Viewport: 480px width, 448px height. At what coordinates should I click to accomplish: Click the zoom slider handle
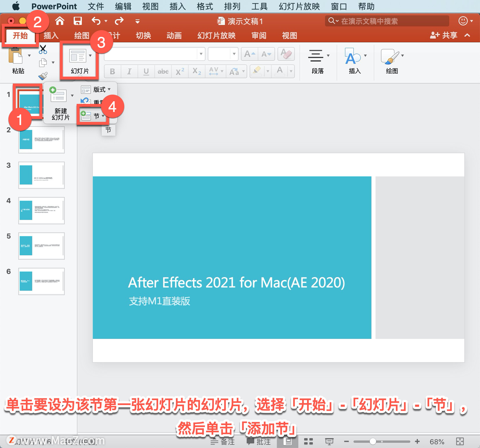tap(373, 442)
